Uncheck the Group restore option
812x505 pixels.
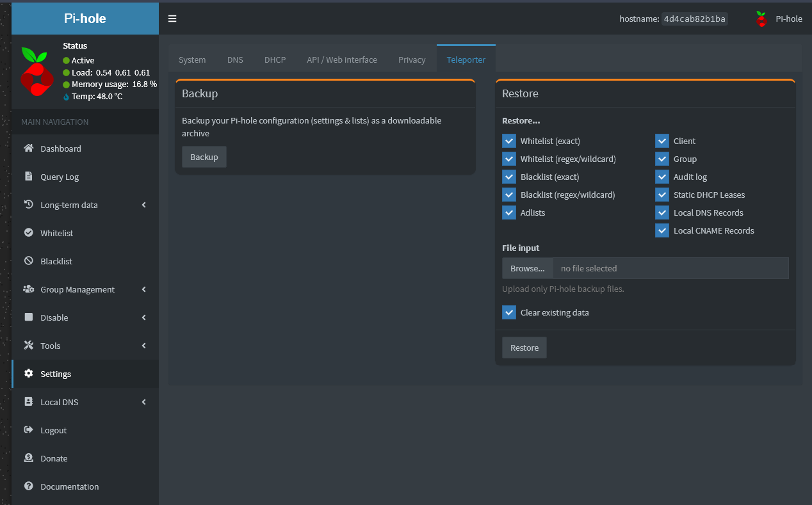point(662,159)
